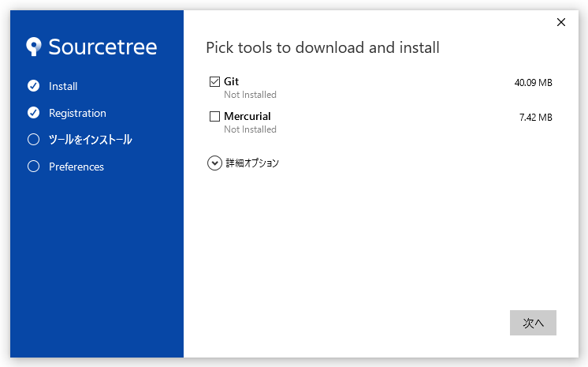Open the Preferences step label
The height and width of the screenshot is (367, 588).
point(76,167)
